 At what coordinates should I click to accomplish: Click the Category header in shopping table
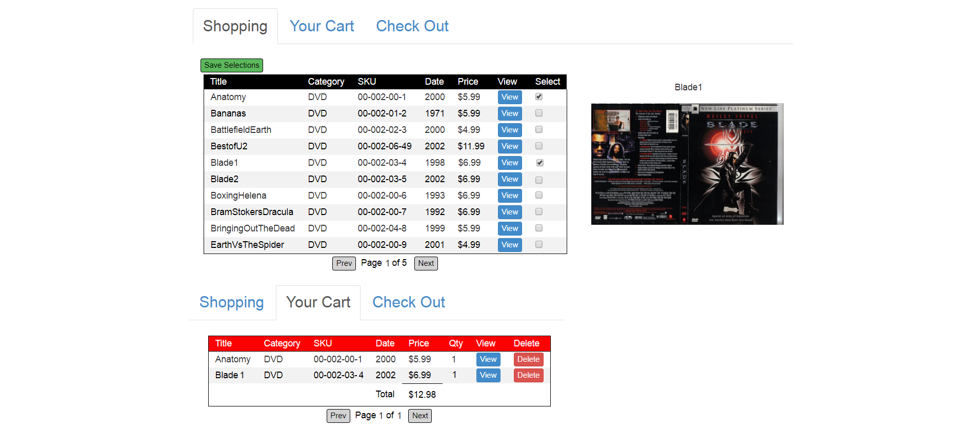pos(326,82)
